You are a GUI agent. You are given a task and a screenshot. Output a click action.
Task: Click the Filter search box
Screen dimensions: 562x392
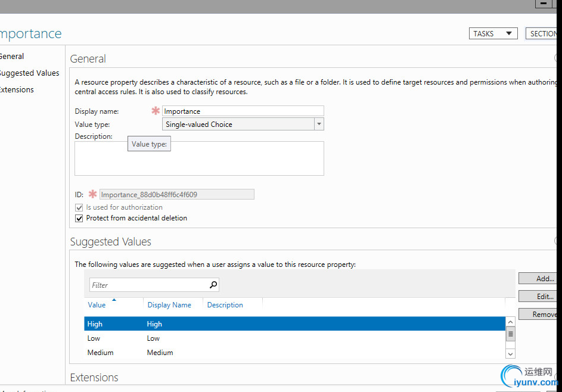coord(154,285)
